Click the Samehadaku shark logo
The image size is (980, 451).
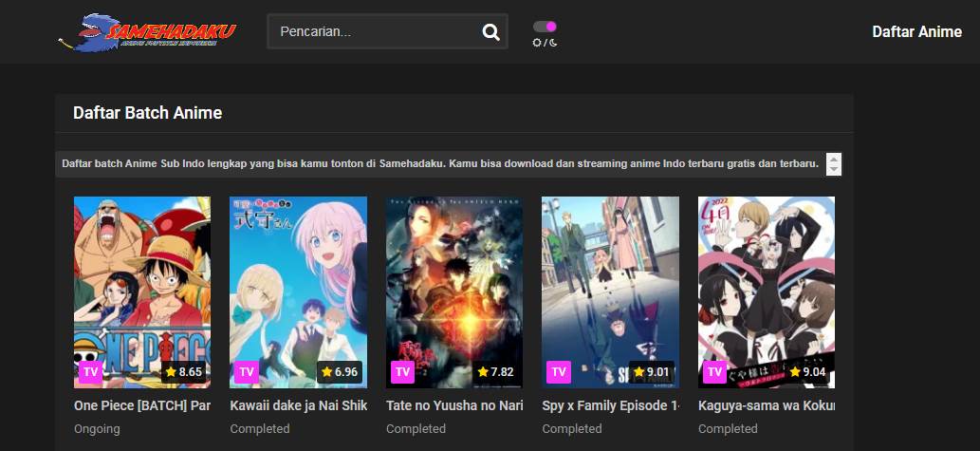click(147, 32)
